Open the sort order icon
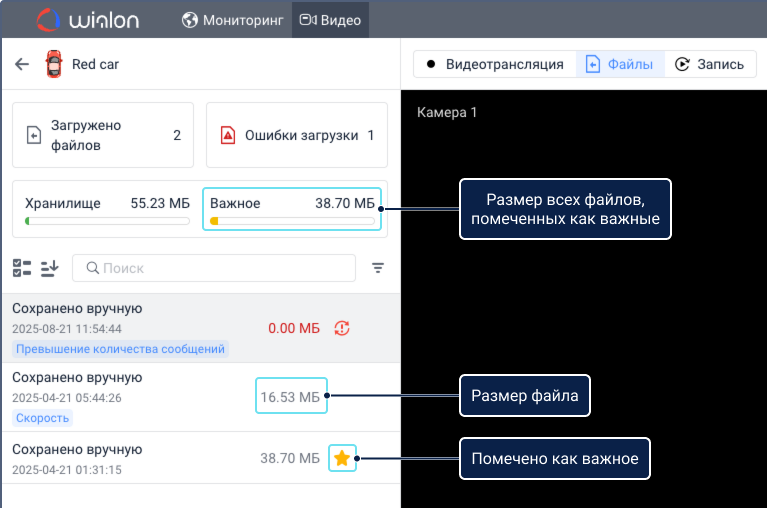The height and width of the screenshot is (508, 767). [x=49, y=268]
